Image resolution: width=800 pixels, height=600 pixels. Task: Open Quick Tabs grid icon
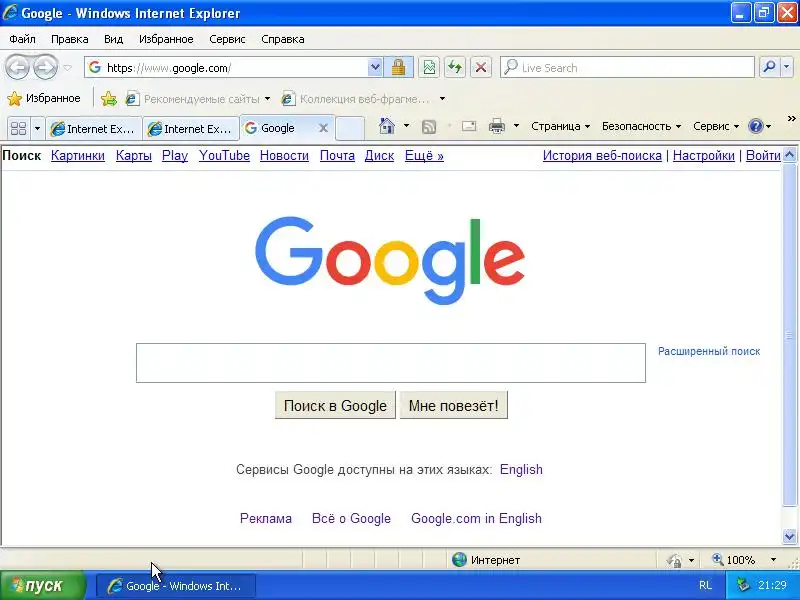point(18,128)
